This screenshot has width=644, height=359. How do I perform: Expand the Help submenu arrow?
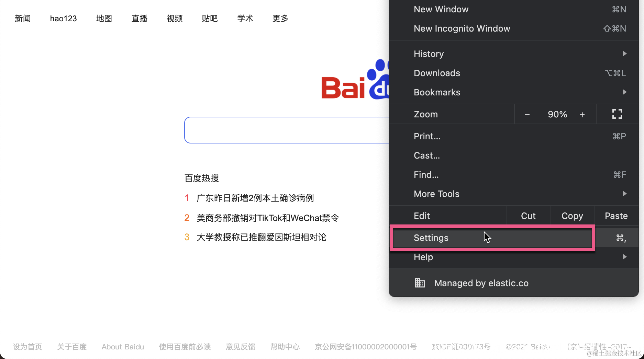tap(624, 257)
